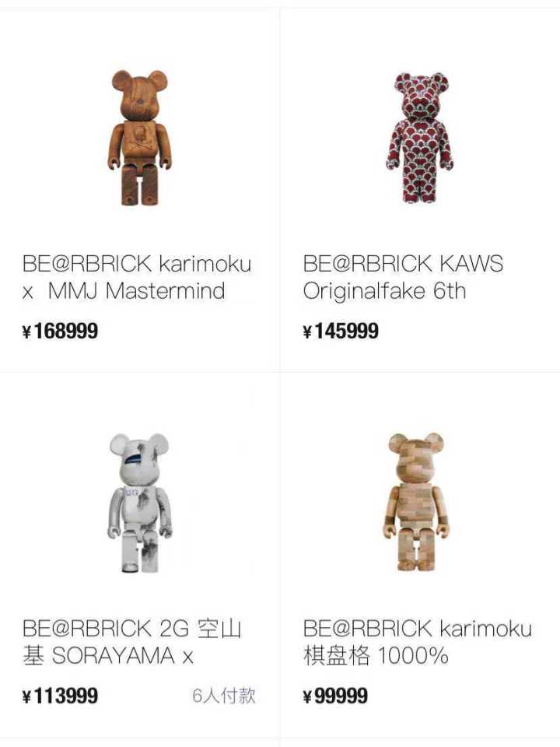View the silver SORAYAMA bear product image
The width and height of the screenshot is (560, 747).
[x=139, y=503]
